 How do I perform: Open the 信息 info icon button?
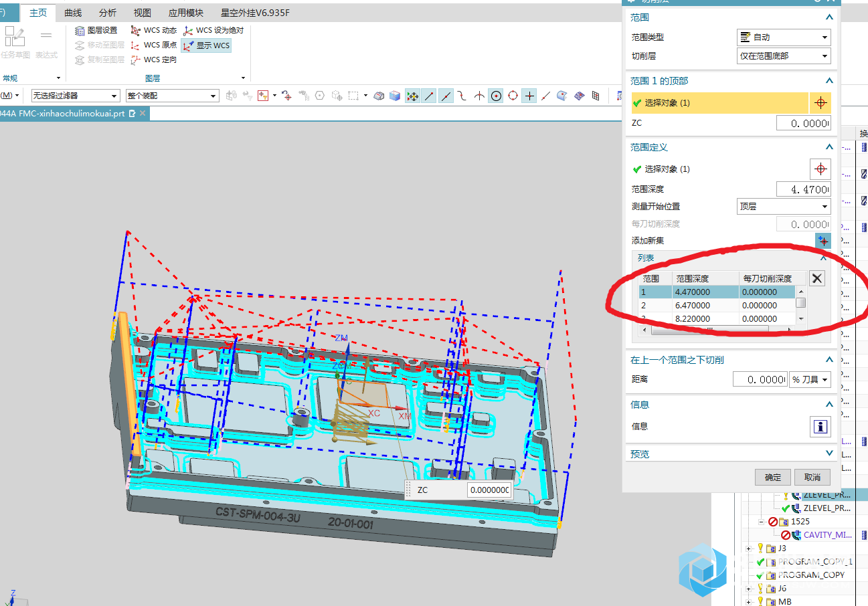pos(820,427)
